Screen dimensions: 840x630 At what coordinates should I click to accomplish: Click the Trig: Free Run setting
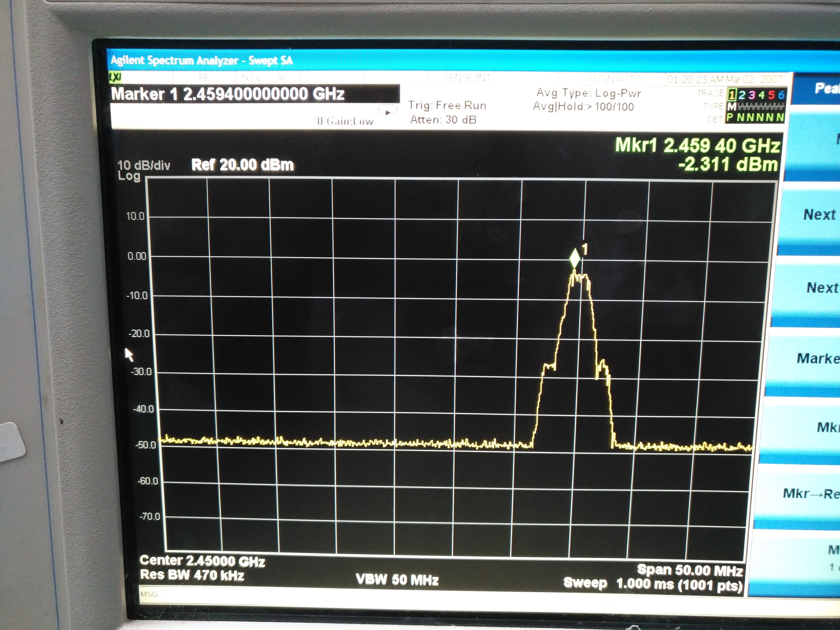click(447, 106)
